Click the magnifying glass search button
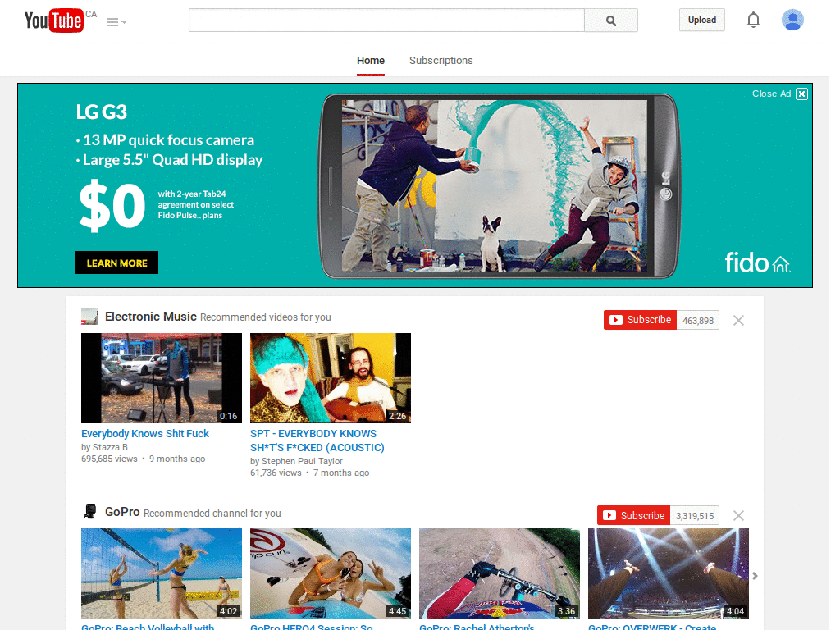Image resolution: width=840 pixels, height=630 pixels. [610, 21]
